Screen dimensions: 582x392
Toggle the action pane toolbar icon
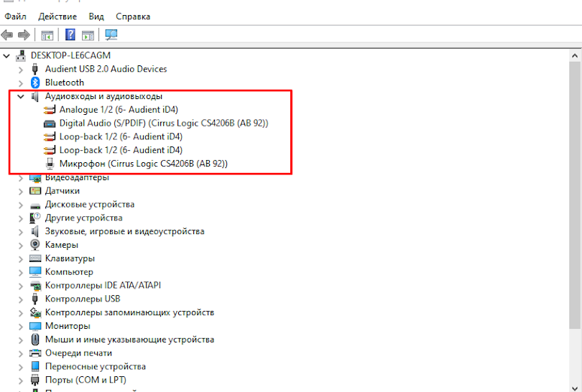tap(88, 35)
